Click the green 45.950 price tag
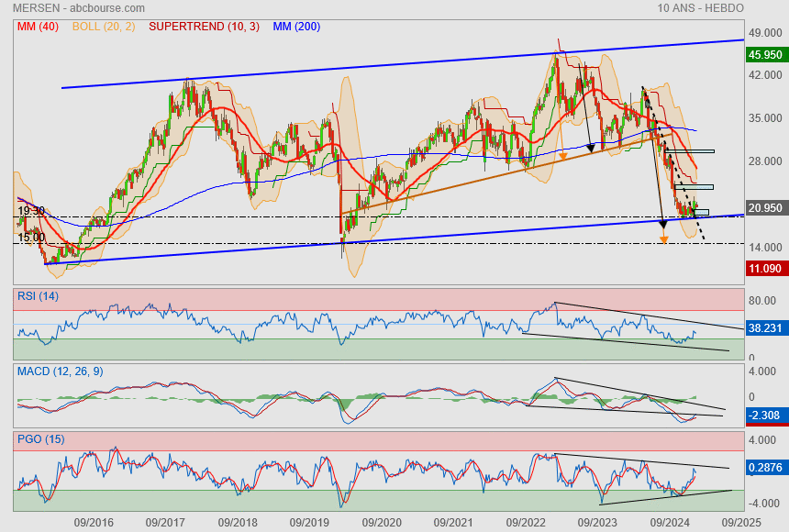This screenshot has height=532, width=789. pos(765,55)
